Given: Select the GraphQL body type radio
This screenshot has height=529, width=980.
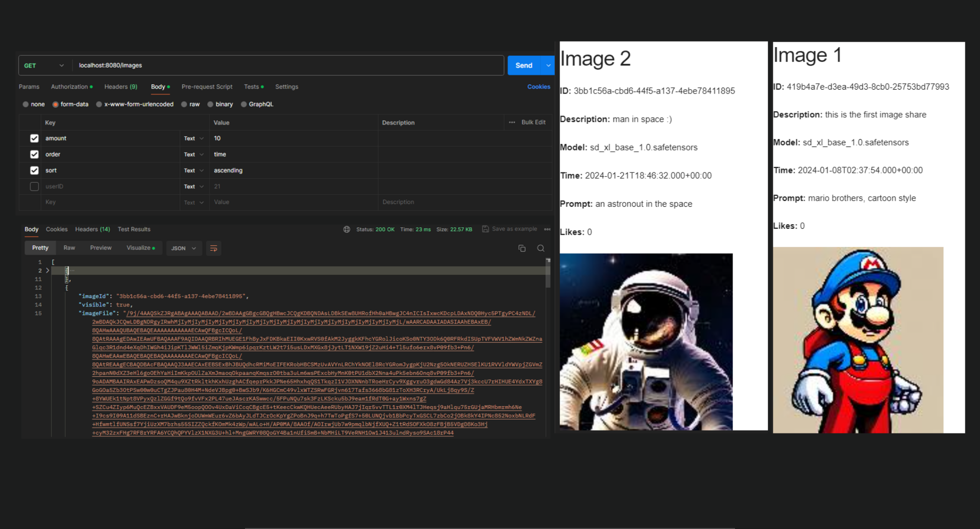Looking at the screenshot, I should click(244, 104).
